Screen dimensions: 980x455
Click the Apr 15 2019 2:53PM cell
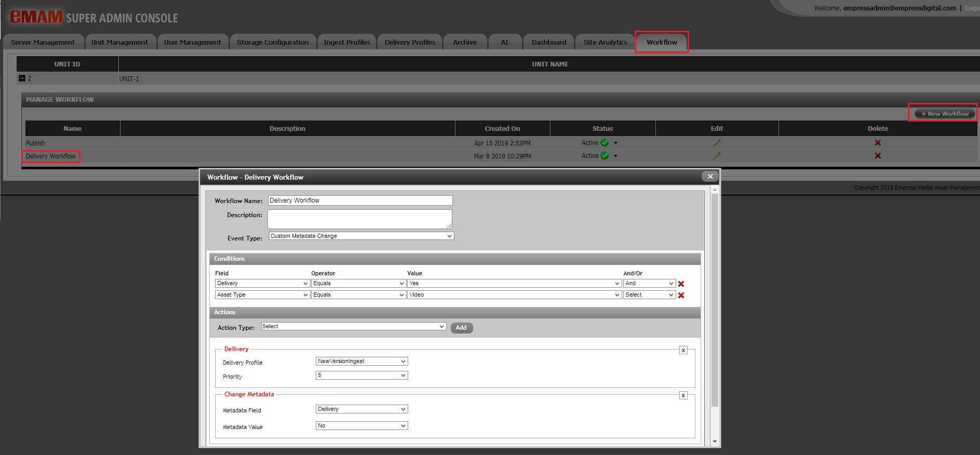pyautogui.click(x=502, y=143)
